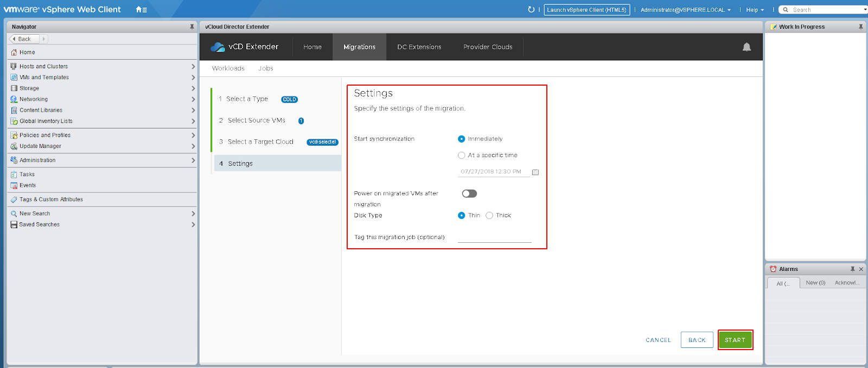Click the BACK button in wizard
This screenshot has height=368, width=868.
point(697,340)
